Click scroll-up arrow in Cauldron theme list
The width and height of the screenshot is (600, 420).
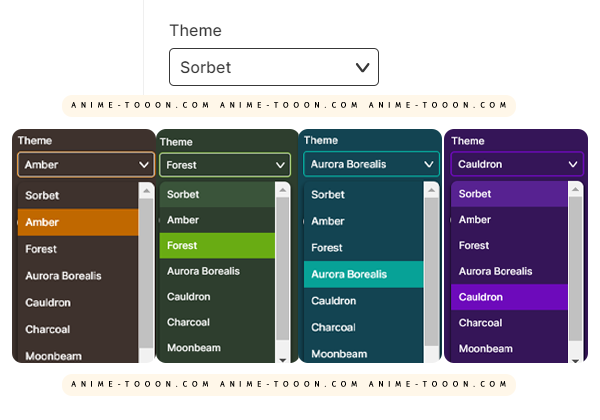pyautogui.click(x=576, y=189)
